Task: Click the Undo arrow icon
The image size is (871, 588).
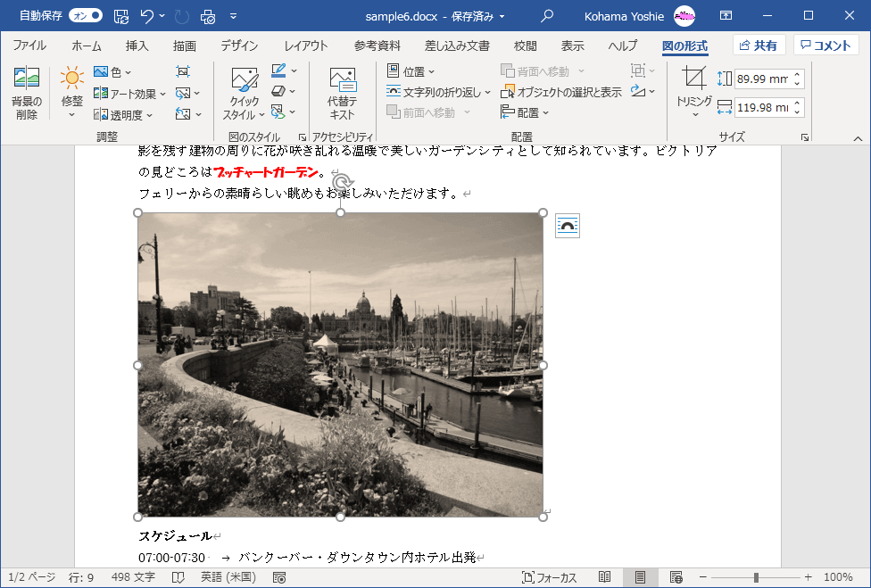Action: 147,16
